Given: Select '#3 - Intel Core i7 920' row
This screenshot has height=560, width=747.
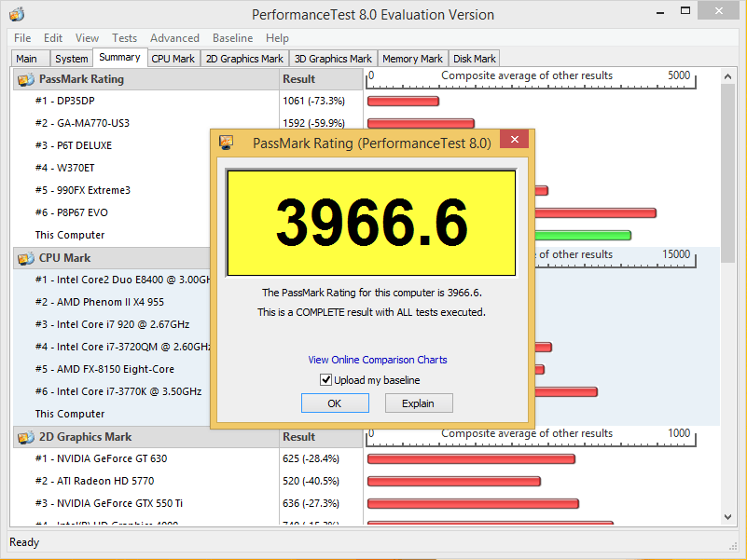Looking at the screenshot, I should (x=112, y=325).
